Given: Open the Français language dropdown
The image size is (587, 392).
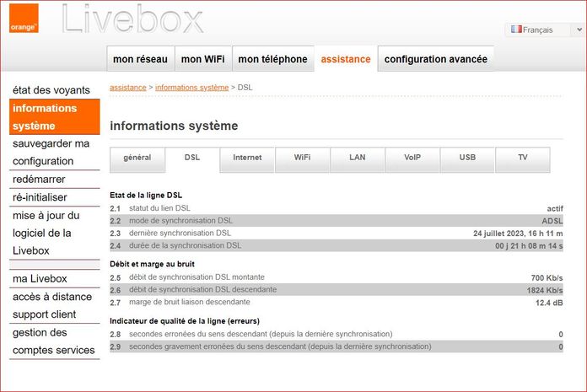Looking at the screenshot, I should point(545,30).
